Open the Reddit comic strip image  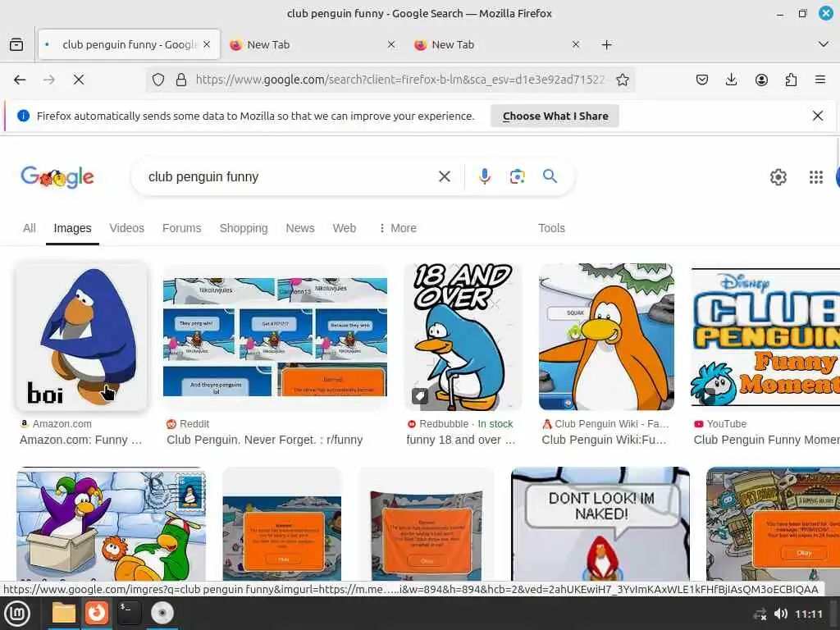[276, 337]
